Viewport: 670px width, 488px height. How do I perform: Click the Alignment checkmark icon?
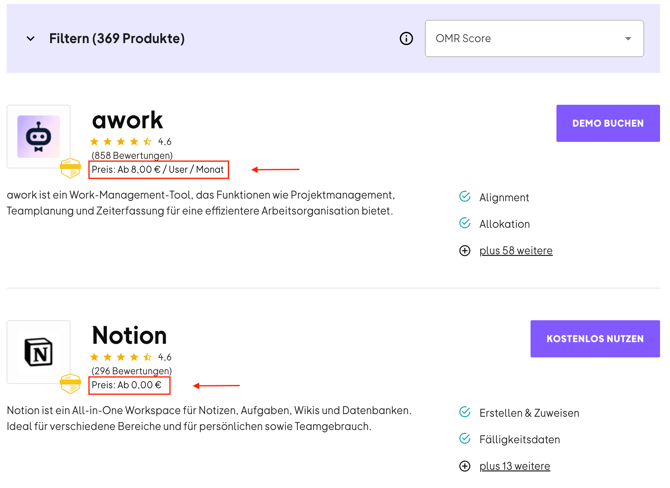tap(465, 197)
